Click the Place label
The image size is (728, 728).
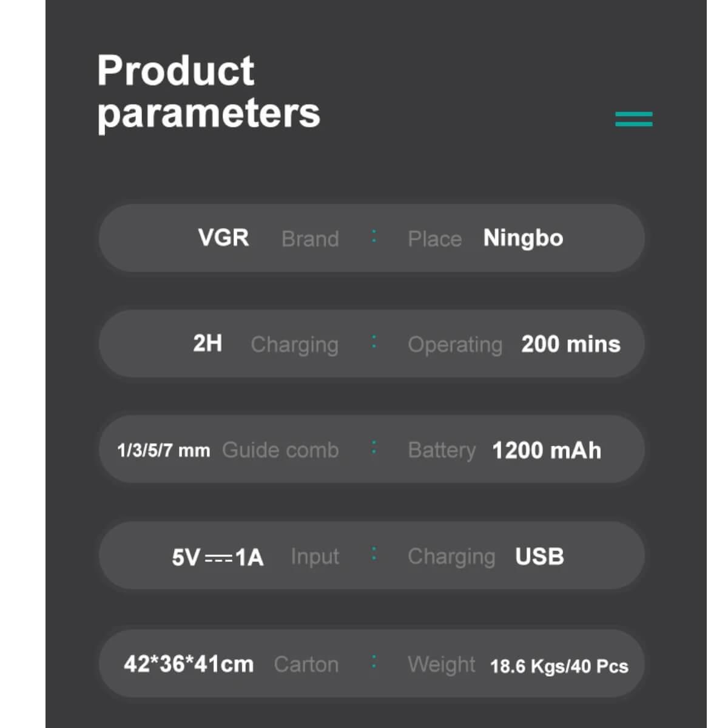click(434, 239)
